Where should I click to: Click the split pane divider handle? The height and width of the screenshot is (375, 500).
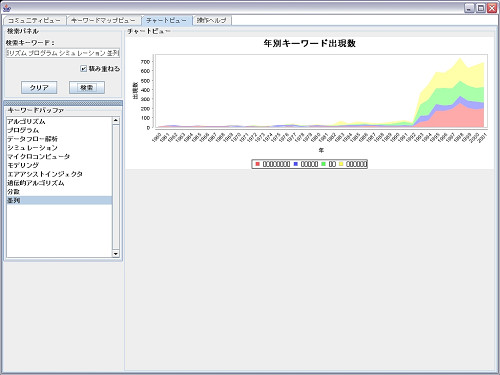click(63, 103)
